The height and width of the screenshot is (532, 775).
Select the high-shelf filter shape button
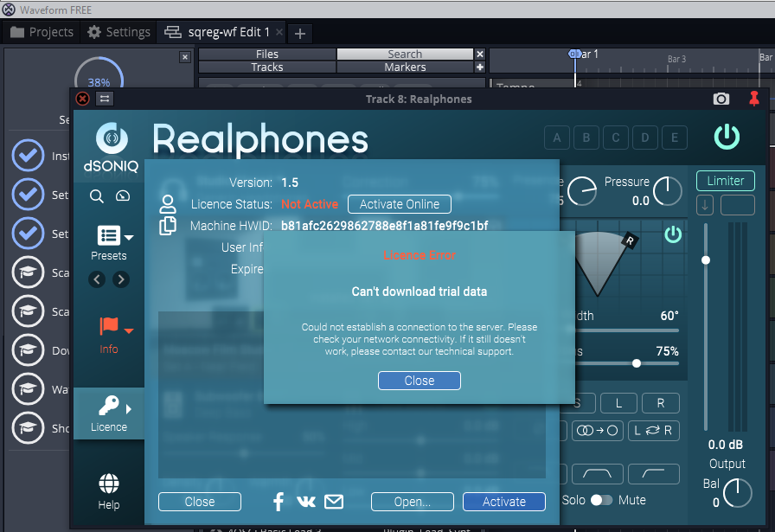click(653, 474)
